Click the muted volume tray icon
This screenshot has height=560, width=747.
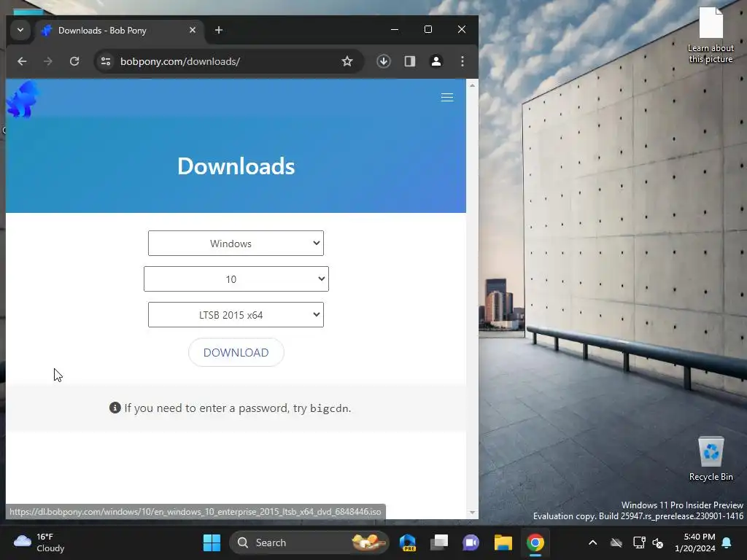click(658, 542)
